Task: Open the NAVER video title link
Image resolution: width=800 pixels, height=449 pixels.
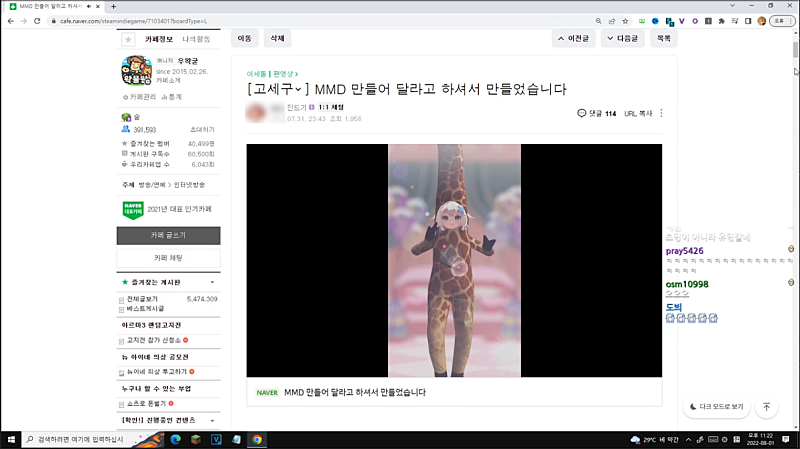Action: (355, 392)
